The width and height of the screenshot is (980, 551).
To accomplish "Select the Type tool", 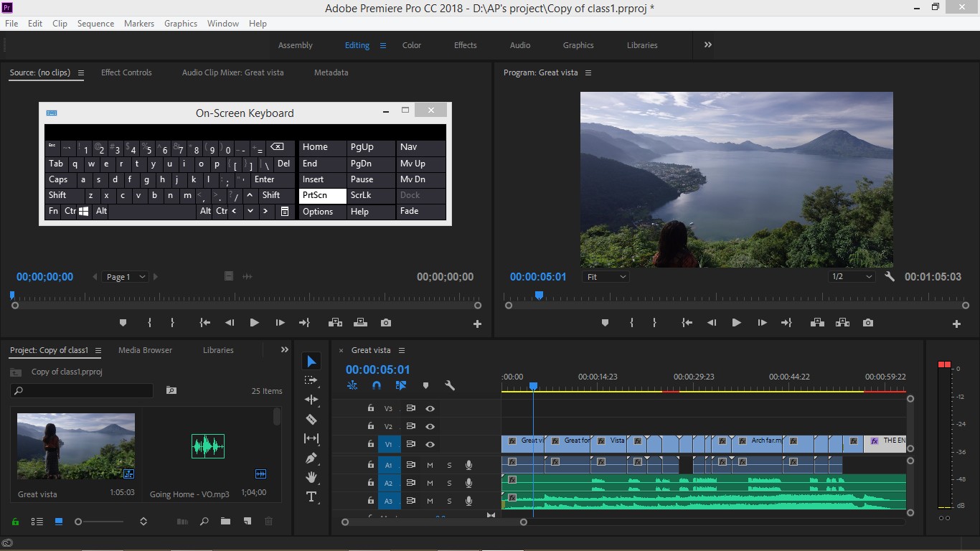I will click(x=311, y=496).
